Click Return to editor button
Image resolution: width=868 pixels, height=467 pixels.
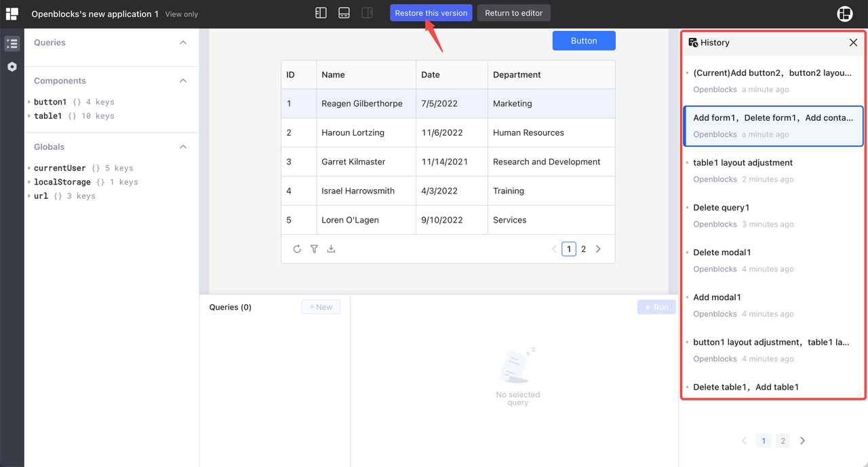coord(513,13)
